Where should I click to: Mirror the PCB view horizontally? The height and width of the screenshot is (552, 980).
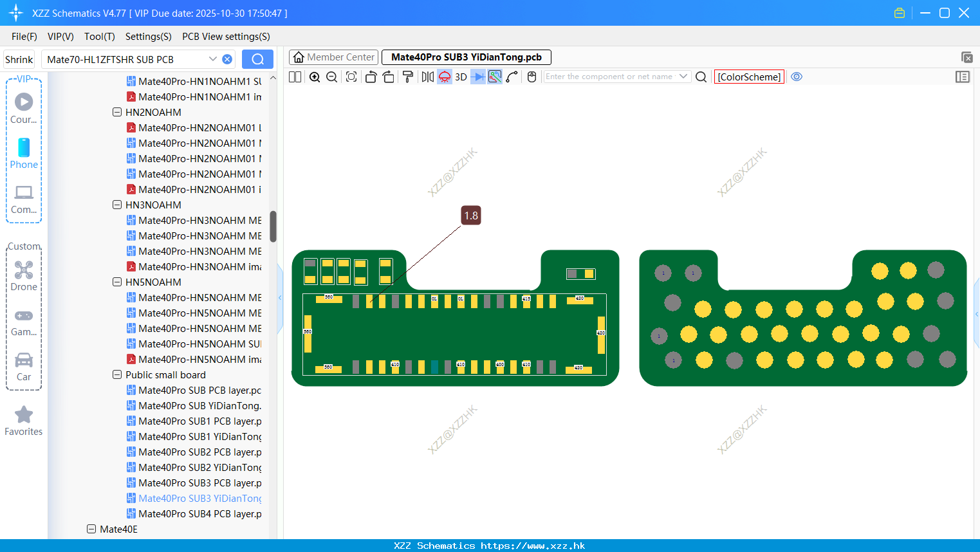427,77
